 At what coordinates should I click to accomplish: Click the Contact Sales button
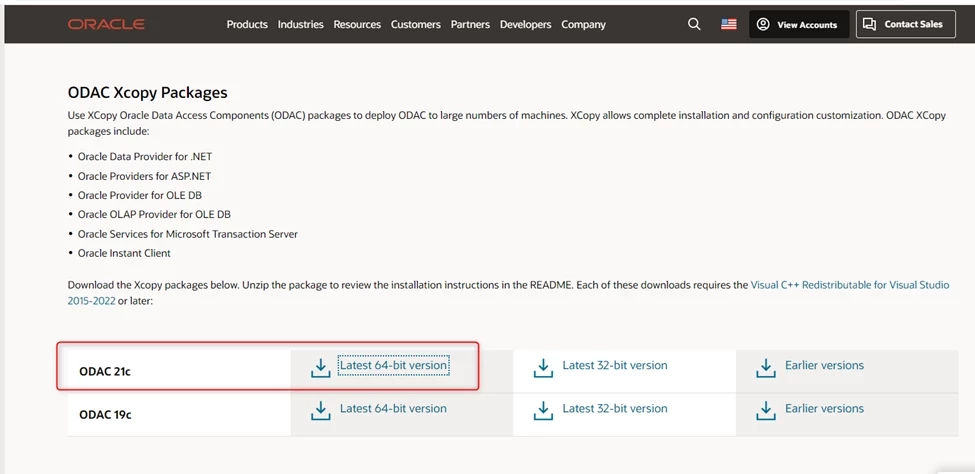point(905,24)
